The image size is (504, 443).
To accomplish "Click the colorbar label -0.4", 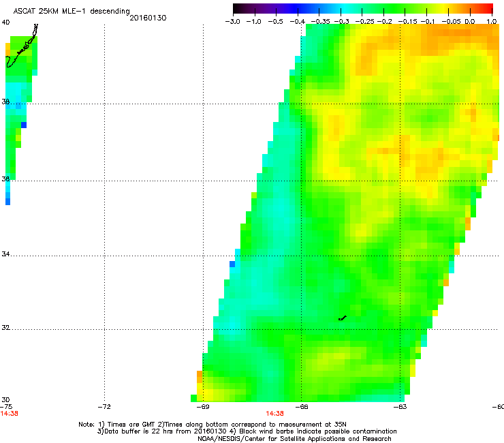I will pos(298,22).
